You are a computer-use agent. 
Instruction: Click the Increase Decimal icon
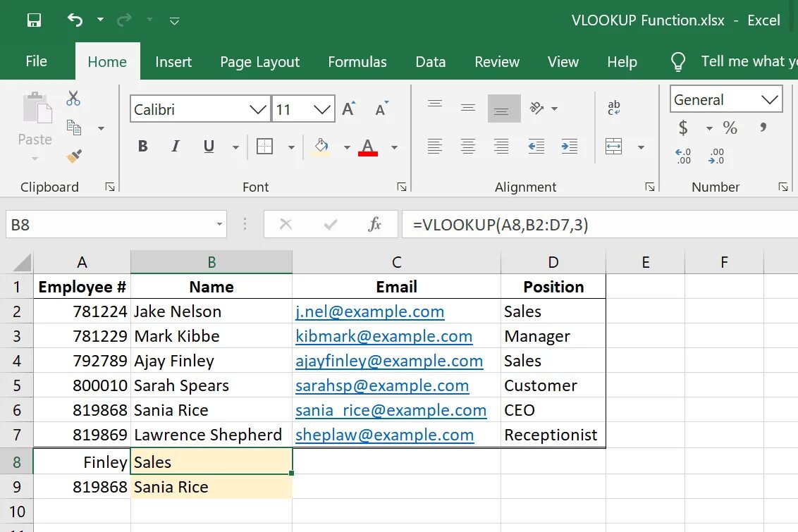click(x=683, y=156)
